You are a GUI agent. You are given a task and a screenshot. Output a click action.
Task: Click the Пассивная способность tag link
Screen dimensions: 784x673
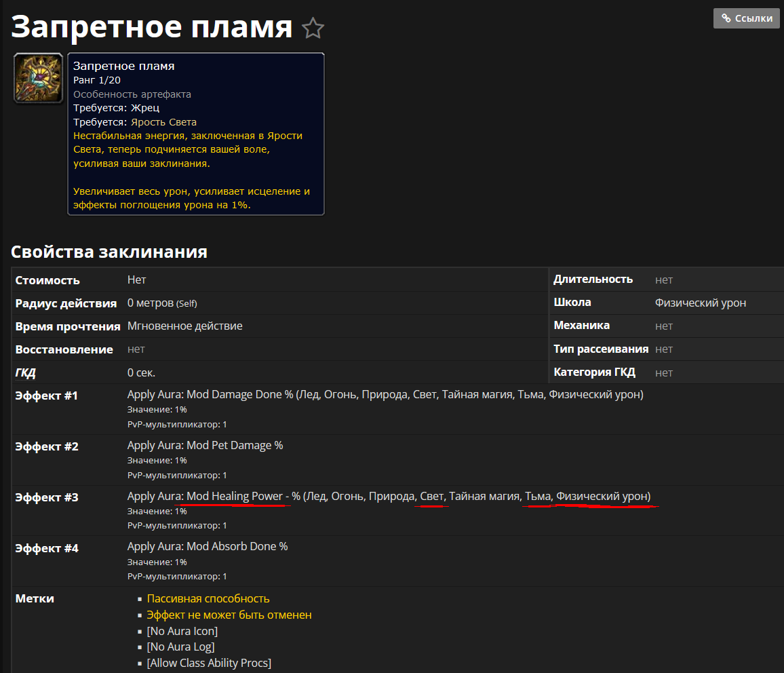click(x=208, y=598)
